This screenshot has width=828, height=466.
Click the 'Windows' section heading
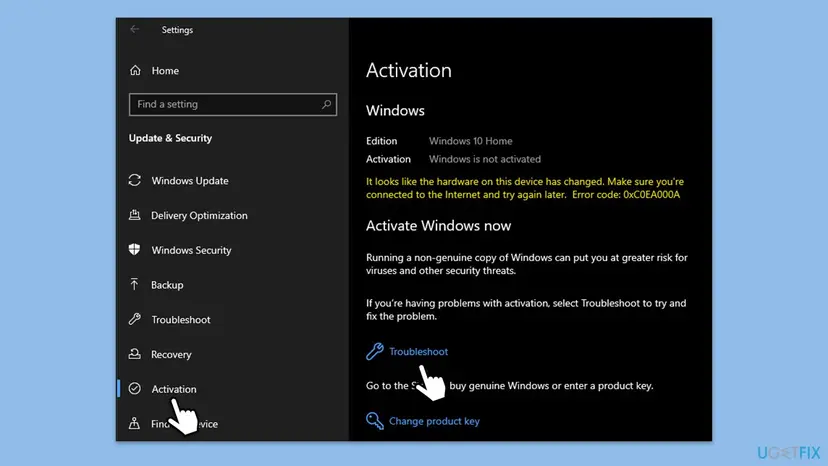(395, 110)
